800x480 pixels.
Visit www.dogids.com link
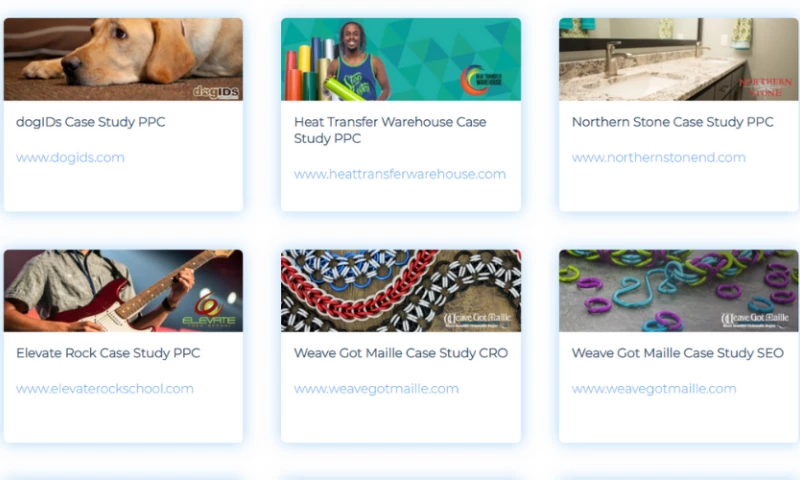point(70,158)
